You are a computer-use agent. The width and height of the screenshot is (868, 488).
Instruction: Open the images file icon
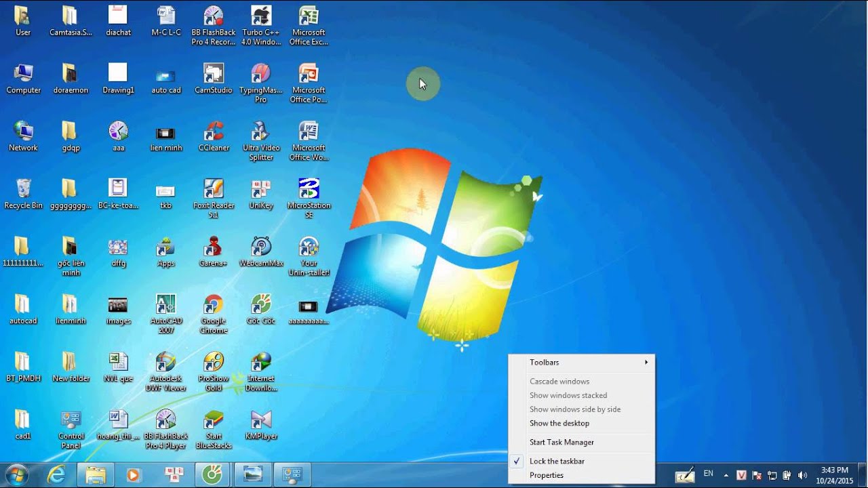pyautogui.click(x=119, y=310)
